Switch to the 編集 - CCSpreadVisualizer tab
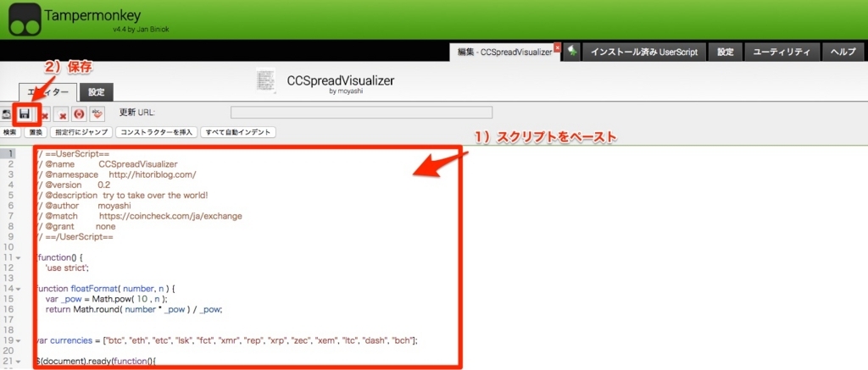The width and height of the screenshot is (868, 370). click(x=505, y=52)
